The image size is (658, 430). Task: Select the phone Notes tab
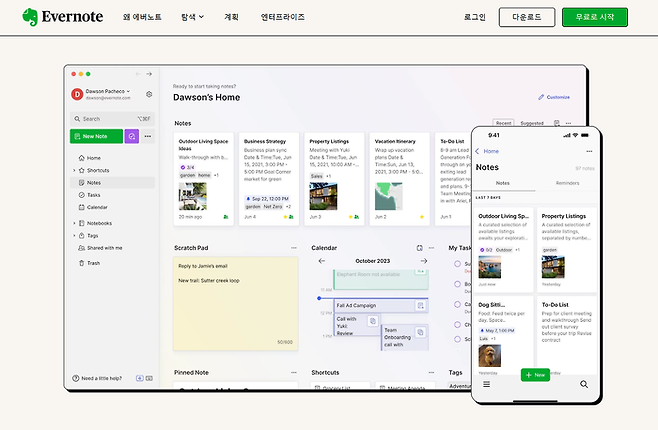tap(503, 183)
